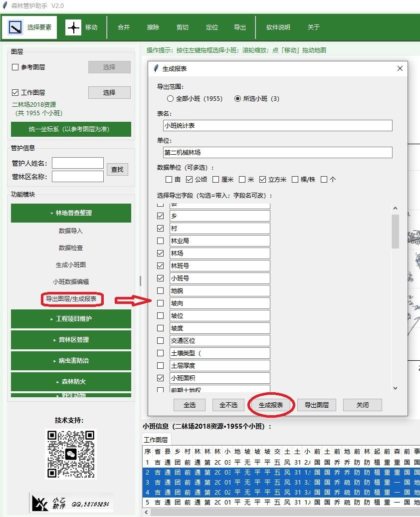The width and height of the screenshot is (420, 517).
Task: Uncheck the 林场 field checkbox
Action: tap(161, 253)
